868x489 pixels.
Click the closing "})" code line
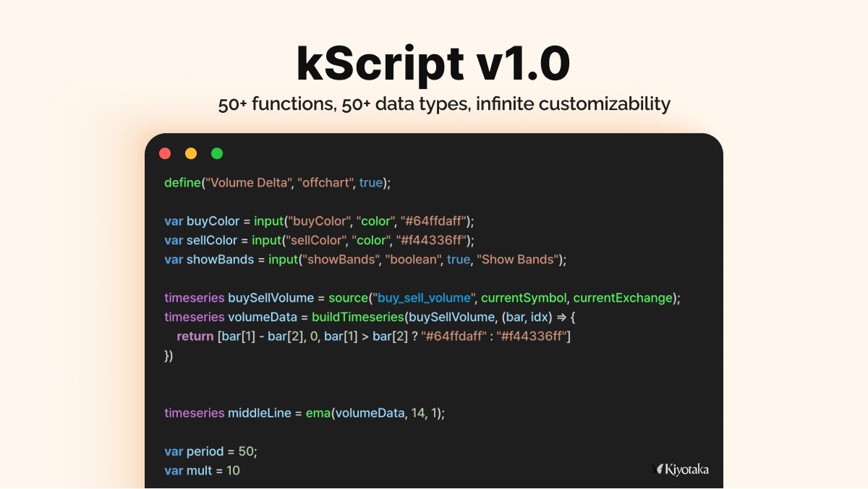(169, 355)
